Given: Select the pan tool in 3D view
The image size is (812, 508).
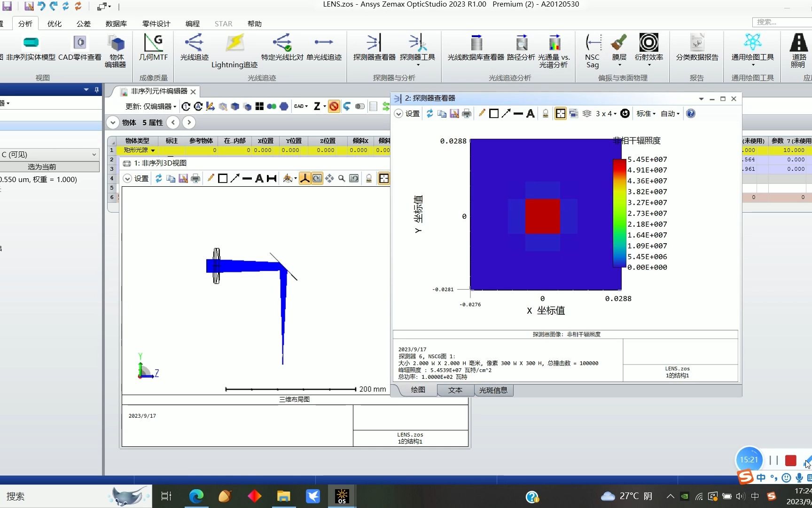Looking at the screenshot, I should pos(329,178).
